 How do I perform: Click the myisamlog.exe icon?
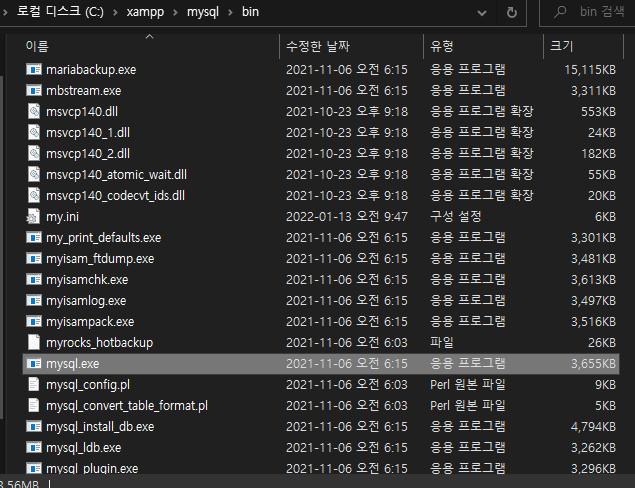pyautogui.click(x=34, y=301)
